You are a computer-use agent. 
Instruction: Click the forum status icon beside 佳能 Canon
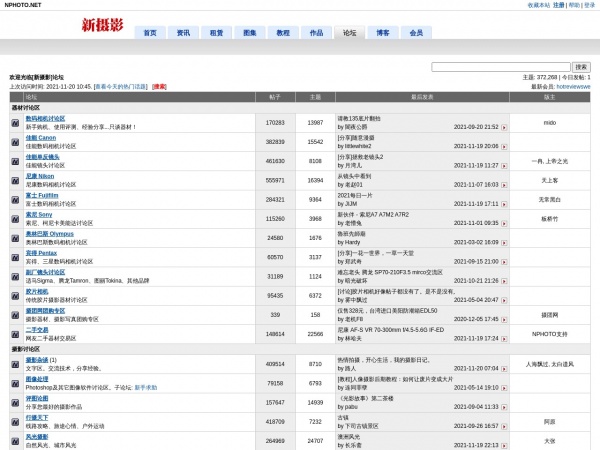tap(15, 141)
